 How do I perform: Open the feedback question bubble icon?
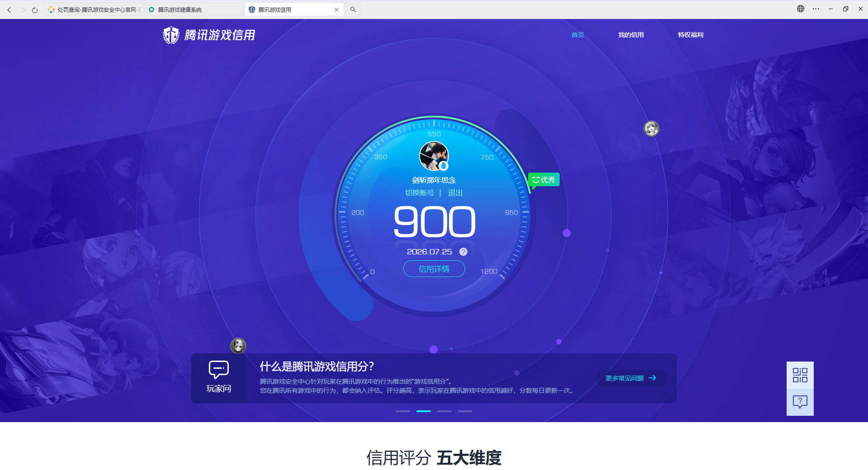click(800, 402)
